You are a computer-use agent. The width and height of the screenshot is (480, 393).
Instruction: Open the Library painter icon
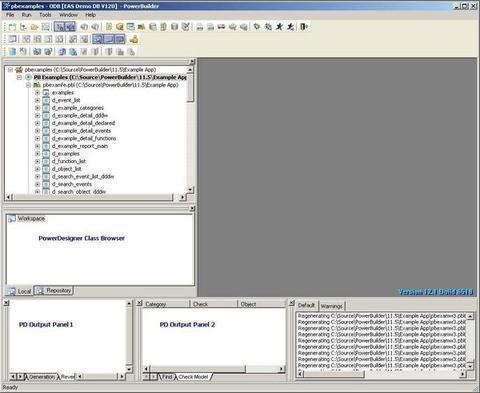pos(141,27)
